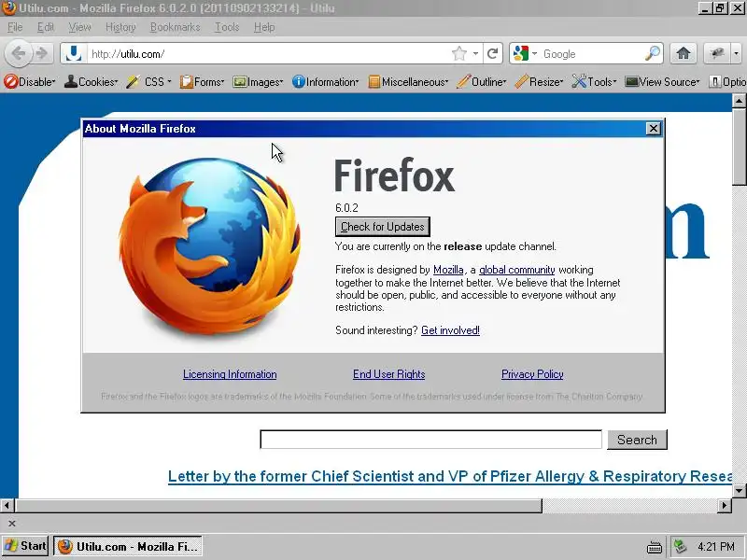Click the Google search engine icon
Viewport: 747px width, 560px height.
click(x=521, y=53)
